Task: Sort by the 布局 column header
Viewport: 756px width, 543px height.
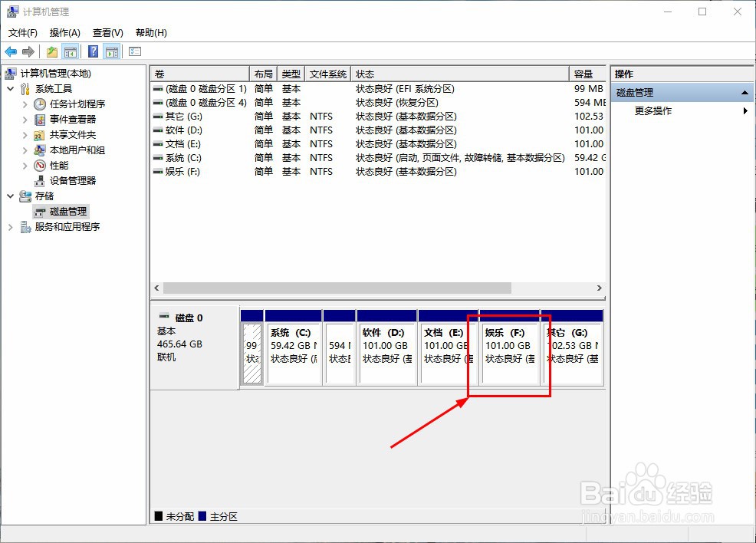Action: point(263,74)
